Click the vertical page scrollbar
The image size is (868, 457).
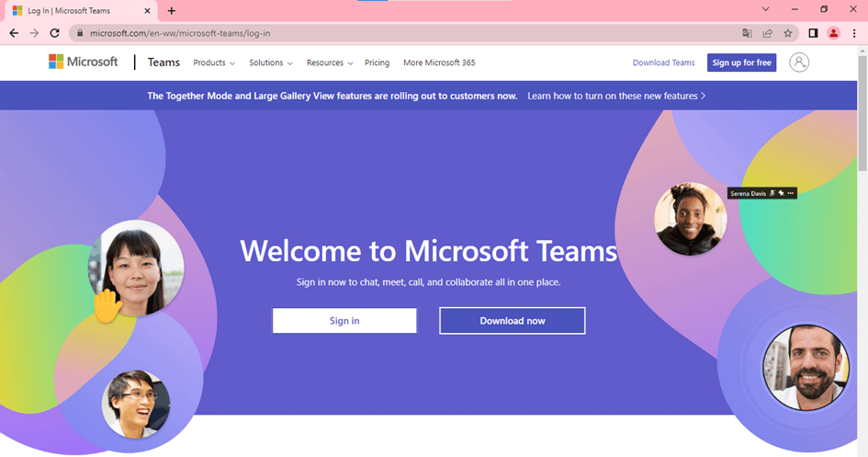click(862, 112)
